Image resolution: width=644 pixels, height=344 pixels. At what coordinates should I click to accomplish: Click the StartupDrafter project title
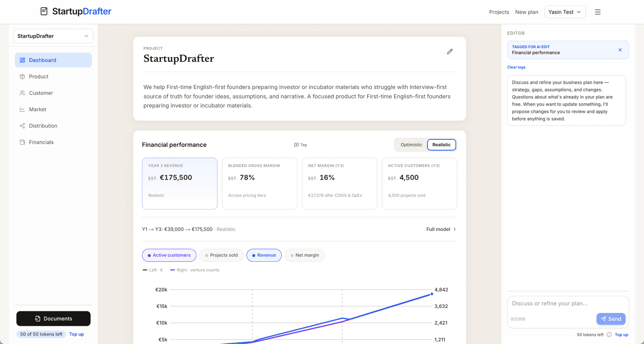[179, 59]
